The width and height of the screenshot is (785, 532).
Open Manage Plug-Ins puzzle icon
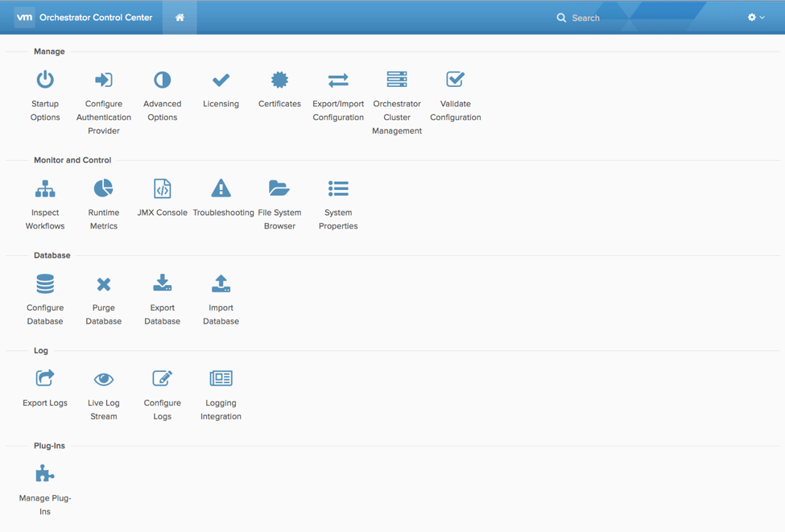coord(45,473)
